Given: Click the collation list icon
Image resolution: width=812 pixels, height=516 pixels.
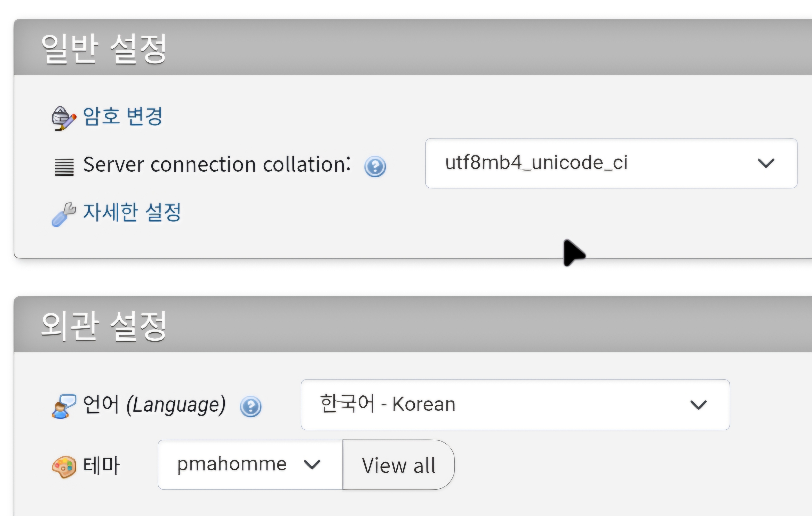Looking at the screenshot, I should point(64,167).
